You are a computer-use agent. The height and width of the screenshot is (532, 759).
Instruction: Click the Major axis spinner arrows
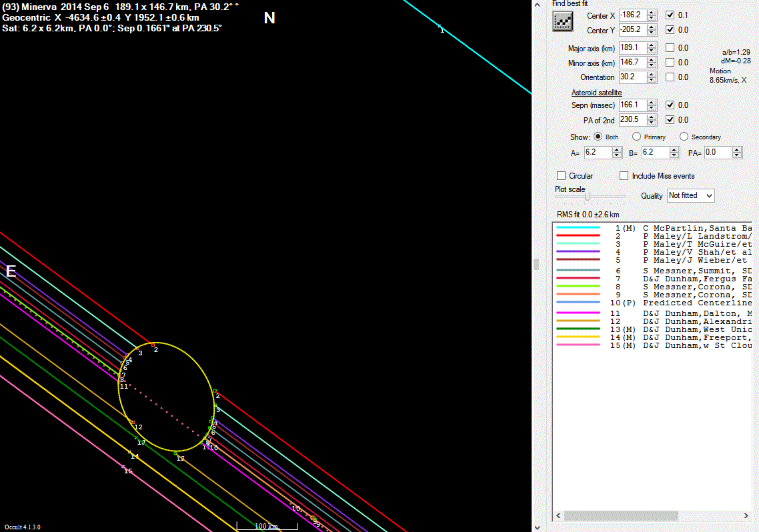point(652,47)
